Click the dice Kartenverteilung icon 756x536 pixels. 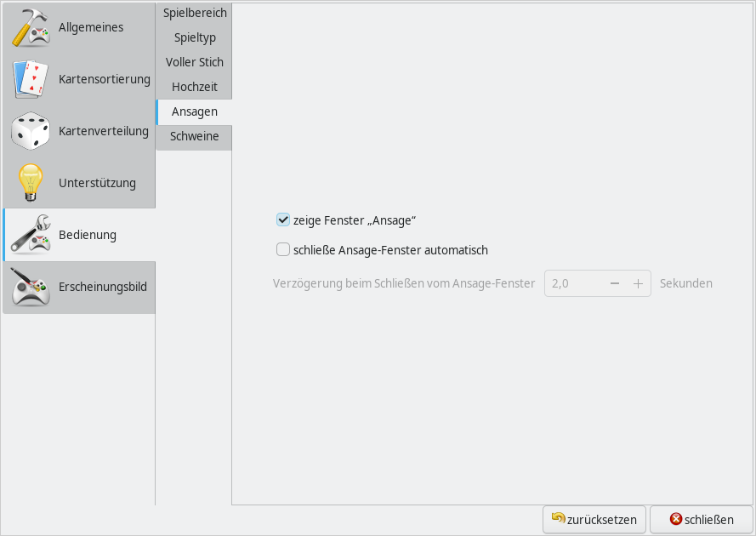click(x=31, y=132)
